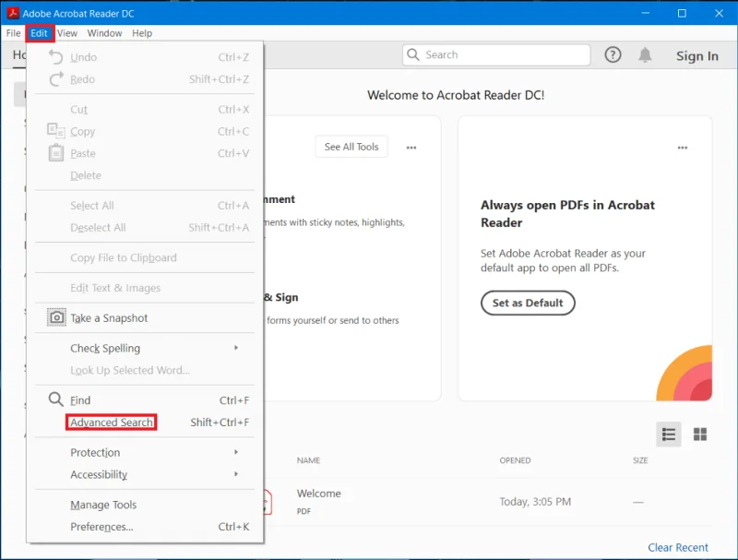
Task: Open the notifications bell icon
Action: pos(645,55)
